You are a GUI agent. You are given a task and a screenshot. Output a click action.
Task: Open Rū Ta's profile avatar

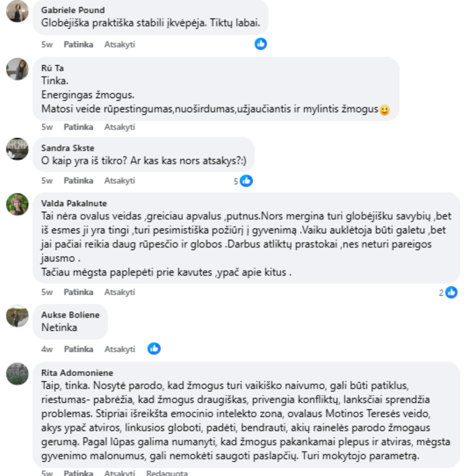tap(17, 69)
